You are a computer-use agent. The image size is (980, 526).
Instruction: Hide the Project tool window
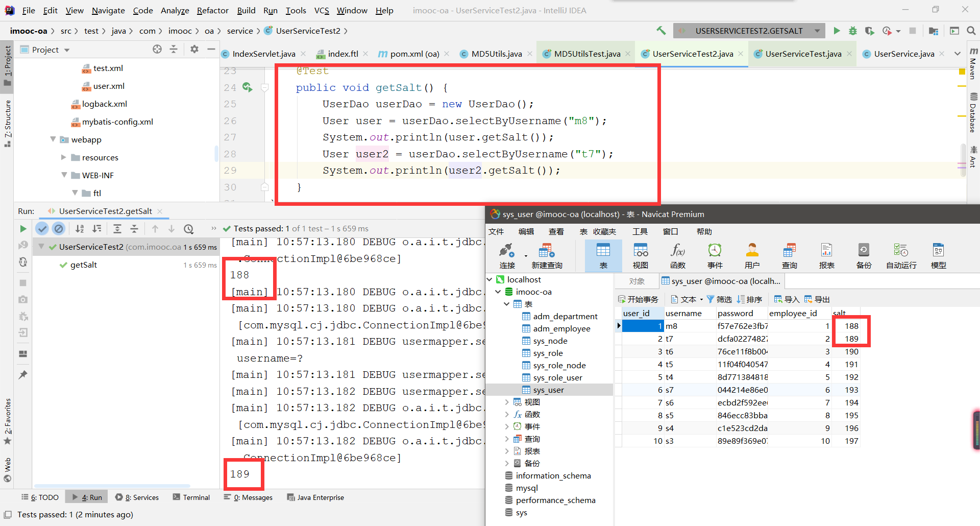pos(211,49)
